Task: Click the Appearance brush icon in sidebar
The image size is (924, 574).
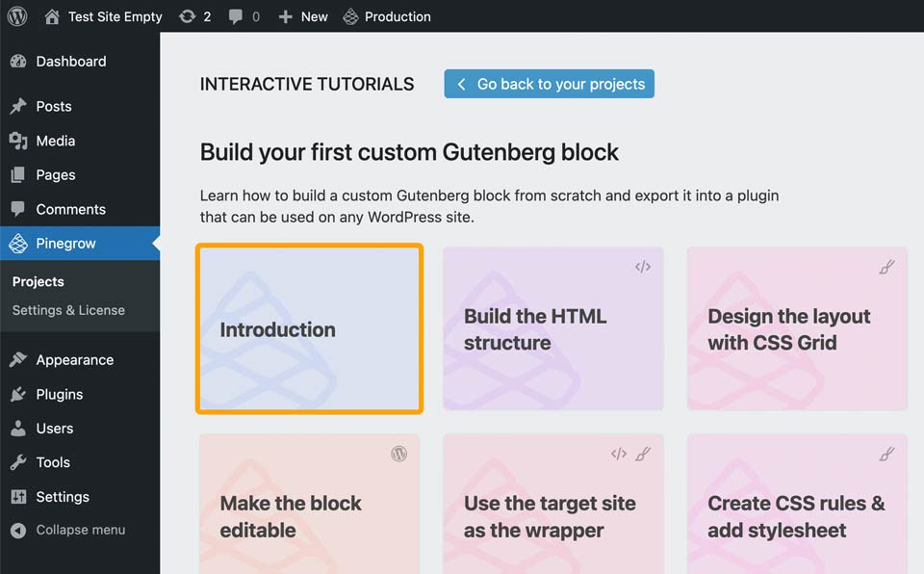Action: click(18, 360)
